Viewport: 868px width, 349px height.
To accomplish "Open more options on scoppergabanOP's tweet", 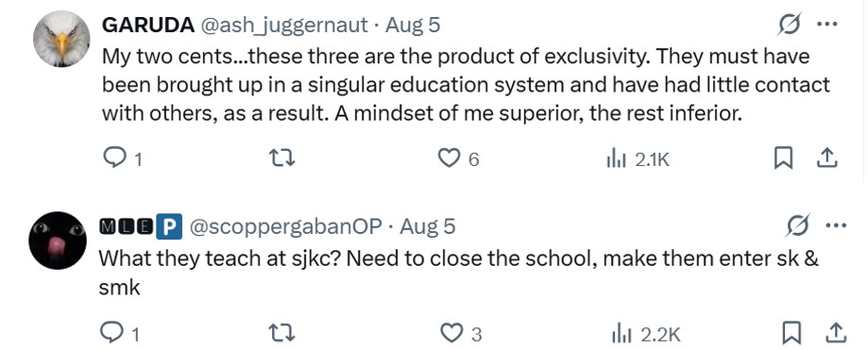I will point(836,225).
